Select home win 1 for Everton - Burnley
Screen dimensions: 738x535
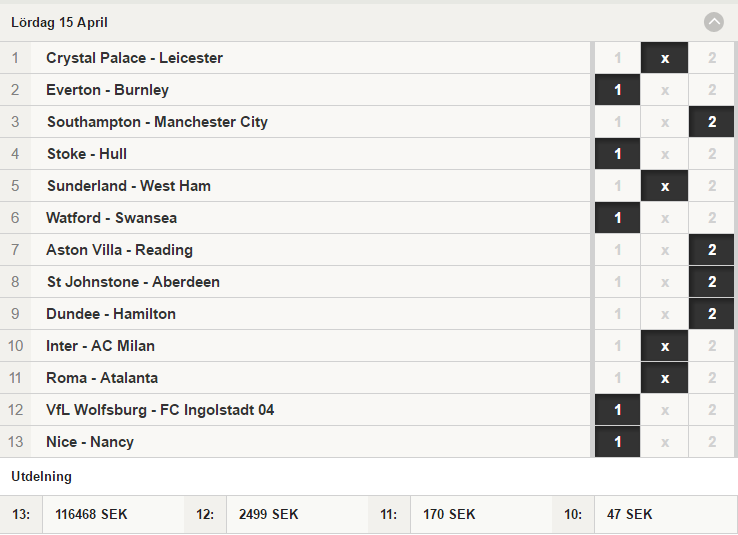pyautogui.click(x=617, y=90)
